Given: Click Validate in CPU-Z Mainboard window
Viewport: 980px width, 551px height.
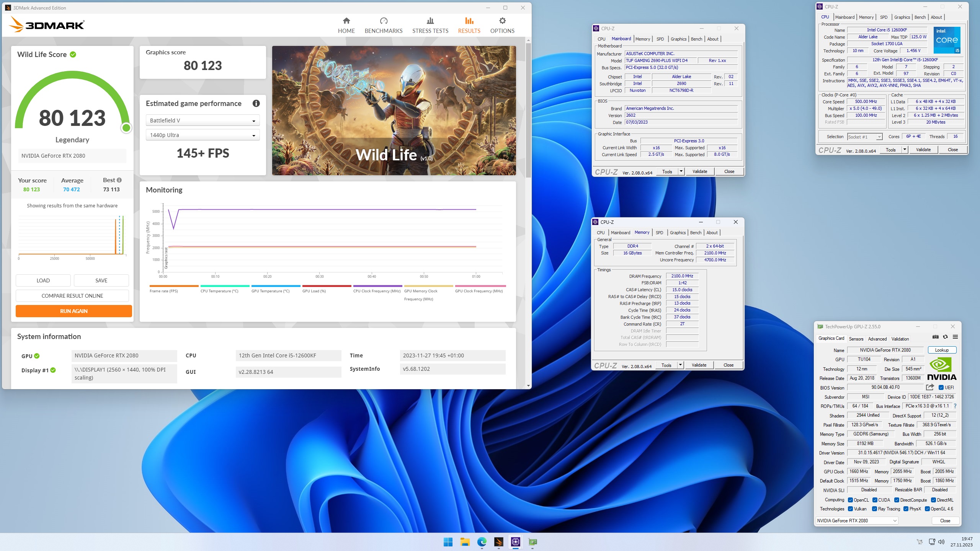Looking at the screenshot, I should click(x=700, y=171).
